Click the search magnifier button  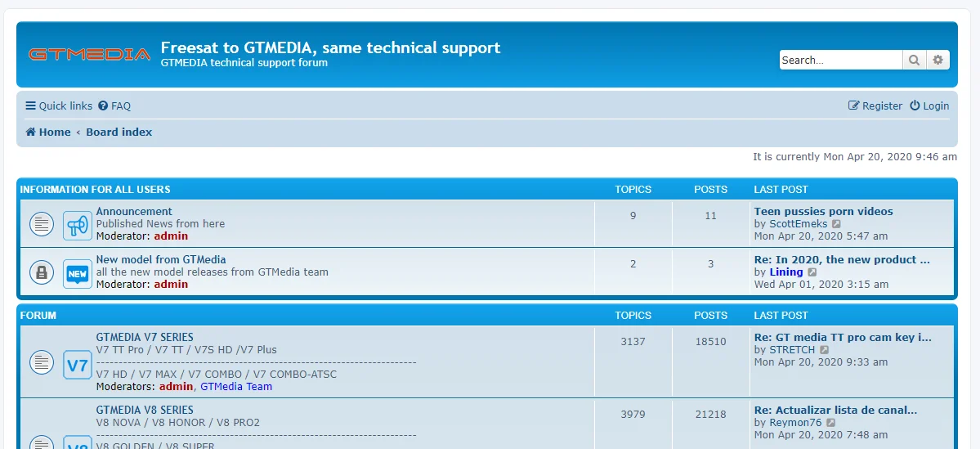coord(914,60)
